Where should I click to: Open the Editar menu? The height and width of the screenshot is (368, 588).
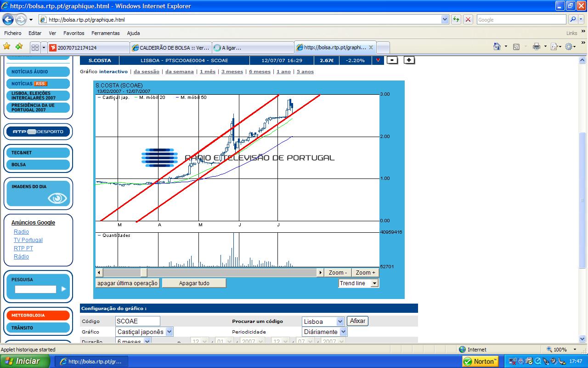click(x=35, y=33)
